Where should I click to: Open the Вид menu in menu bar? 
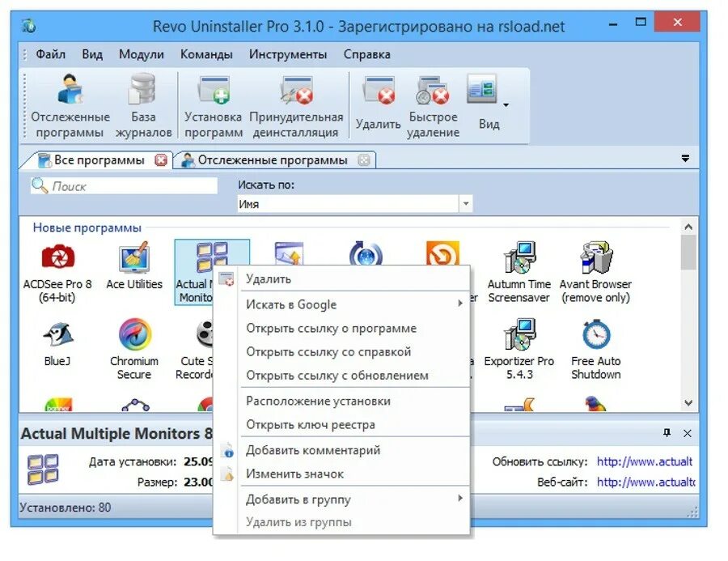[x=92, y=54]
